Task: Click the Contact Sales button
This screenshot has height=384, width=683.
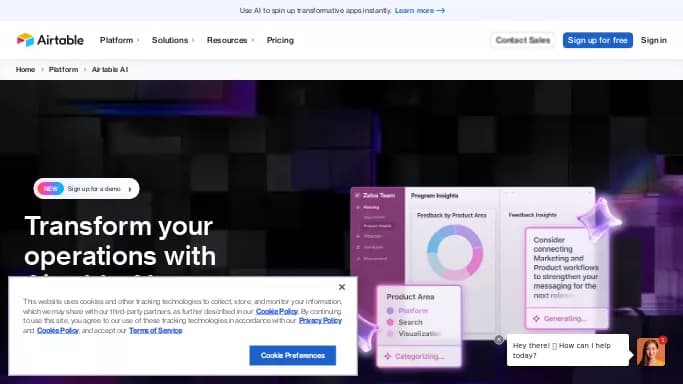Action: 523,40
